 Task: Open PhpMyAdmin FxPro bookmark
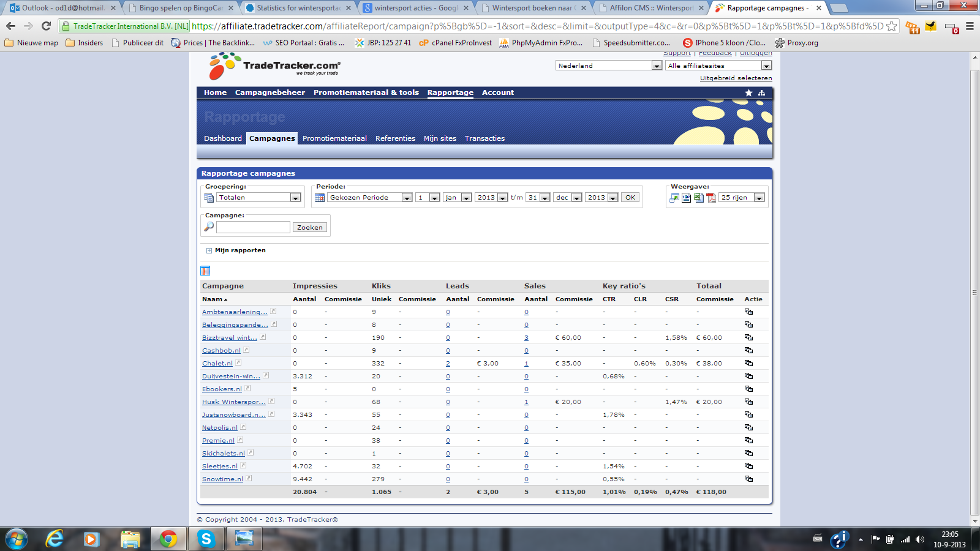[x=541, y=43]
